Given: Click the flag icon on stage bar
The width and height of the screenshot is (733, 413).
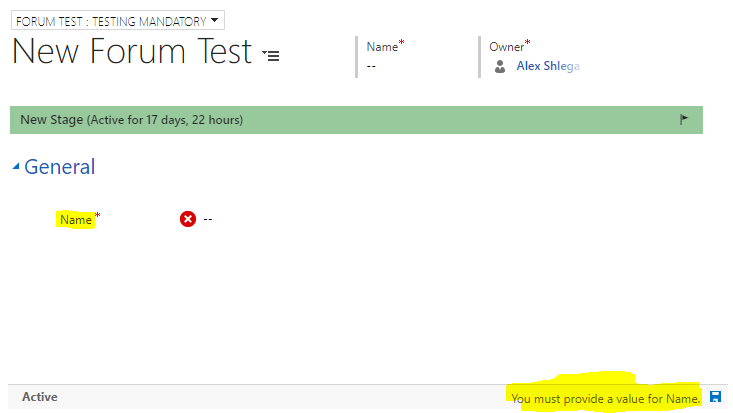Looking at the screenshot, I should click(684, 119).
